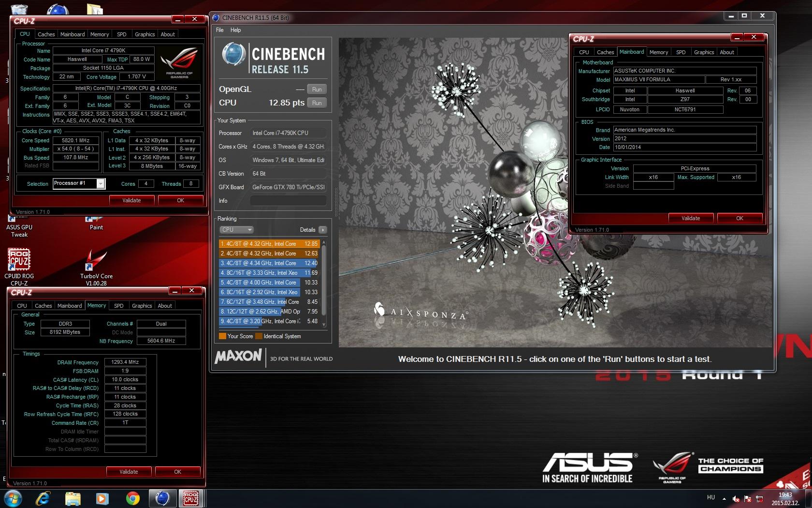The image size is (812, 508).
Task: Click the volume icon in system tray
Action: point(736,499)
